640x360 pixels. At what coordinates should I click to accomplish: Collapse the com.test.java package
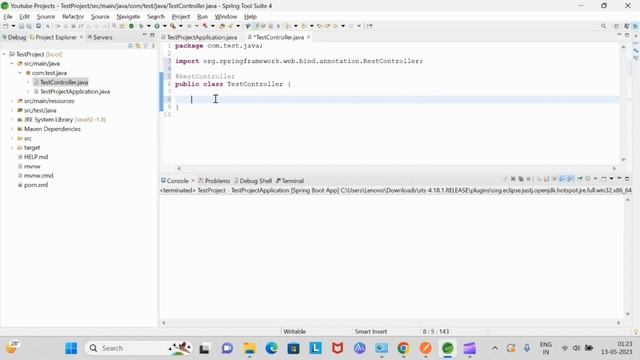[20, 73]
